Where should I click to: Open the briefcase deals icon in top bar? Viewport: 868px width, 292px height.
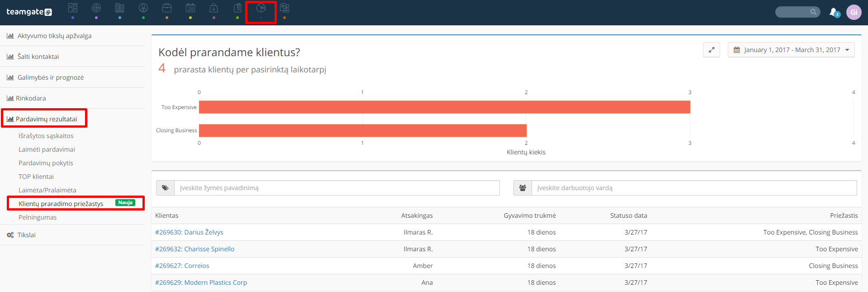[167, 8]
